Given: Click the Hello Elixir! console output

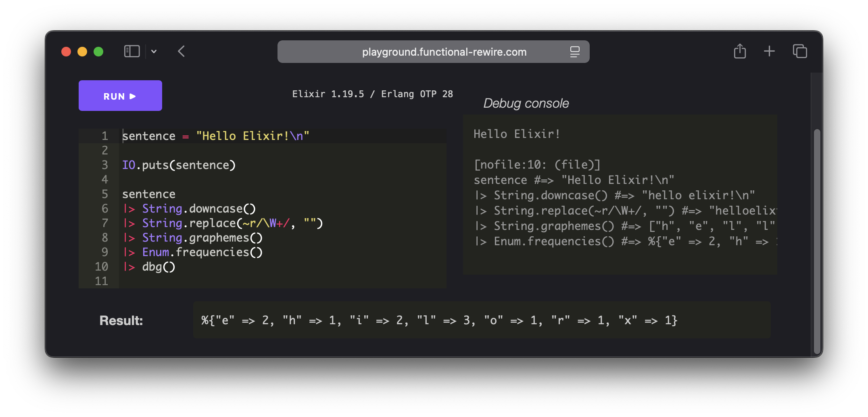Looking at the screenshot, I should click(x=517, y=134).
